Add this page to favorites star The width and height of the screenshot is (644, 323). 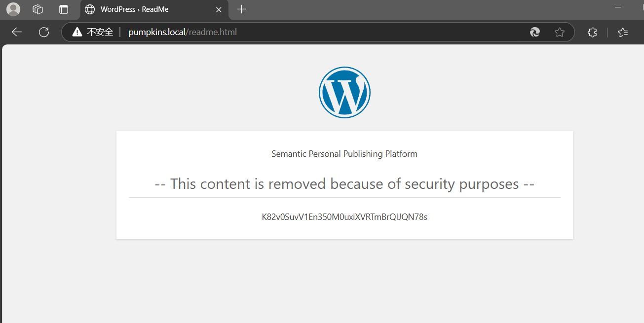point(559,32)
